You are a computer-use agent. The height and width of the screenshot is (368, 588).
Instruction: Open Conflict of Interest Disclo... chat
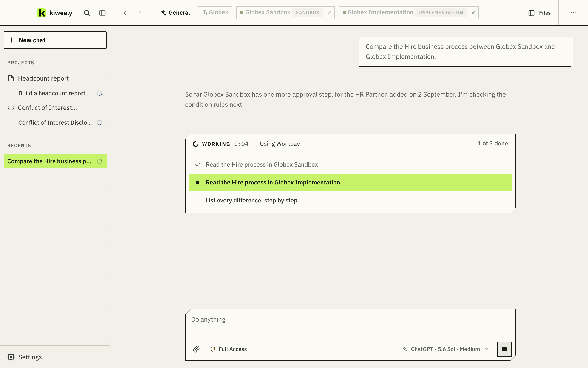[x=55, y=123]
